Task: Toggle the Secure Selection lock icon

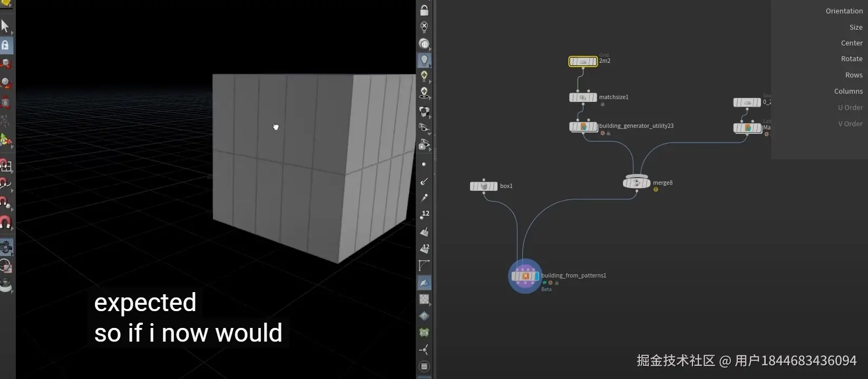Action: coord(5,45)
